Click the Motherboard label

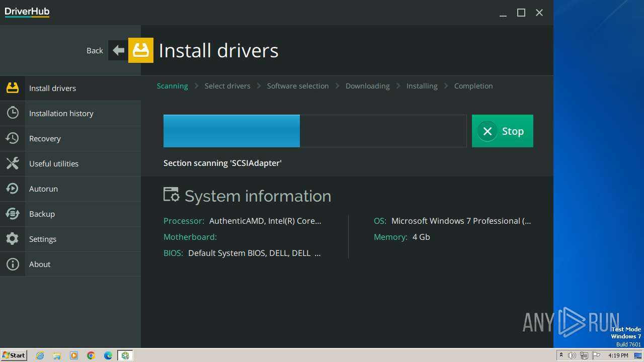(x=190, y=237)
